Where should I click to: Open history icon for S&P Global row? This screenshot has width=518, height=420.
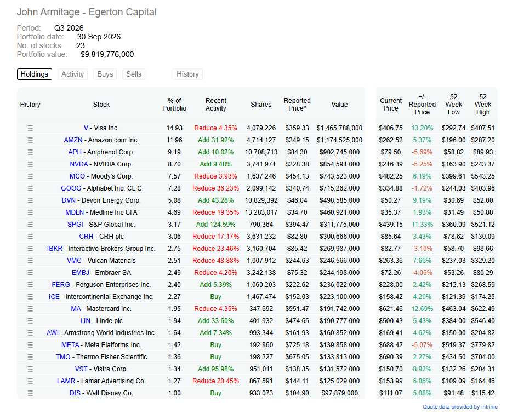30,225
